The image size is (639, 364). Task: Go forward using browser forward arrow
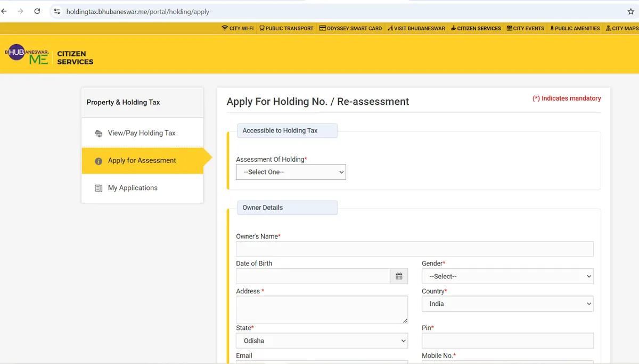(20, 11)
